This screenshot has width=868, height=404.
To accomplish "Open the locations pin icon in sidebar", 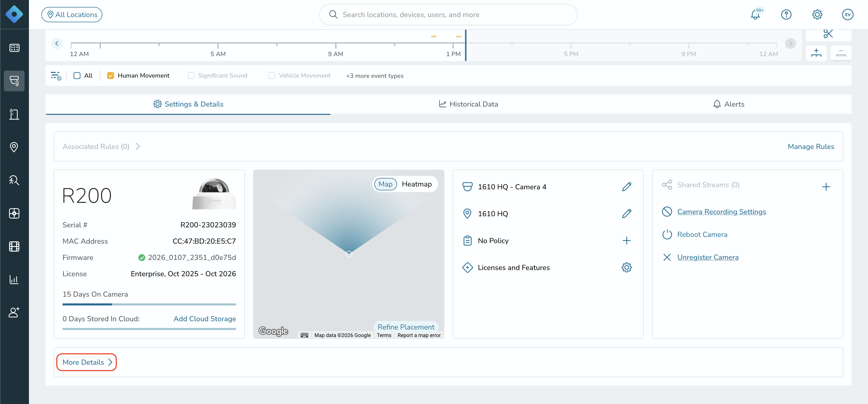I will (14, 147).
